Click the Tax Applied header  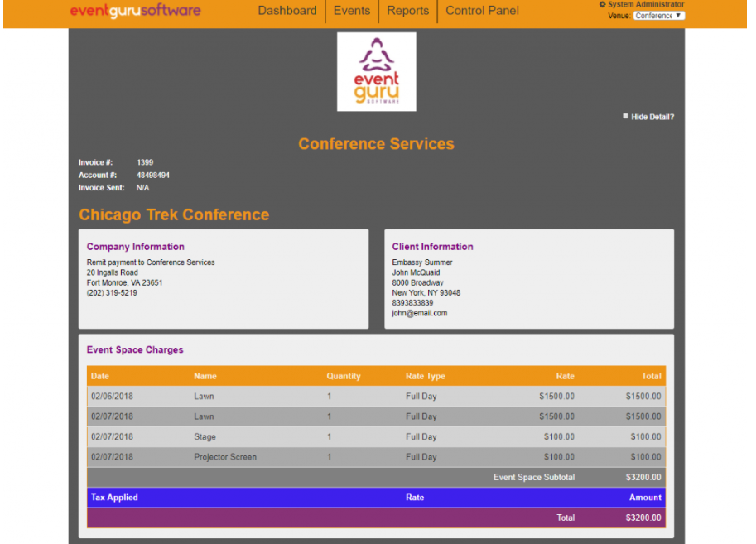coord(114,498)
